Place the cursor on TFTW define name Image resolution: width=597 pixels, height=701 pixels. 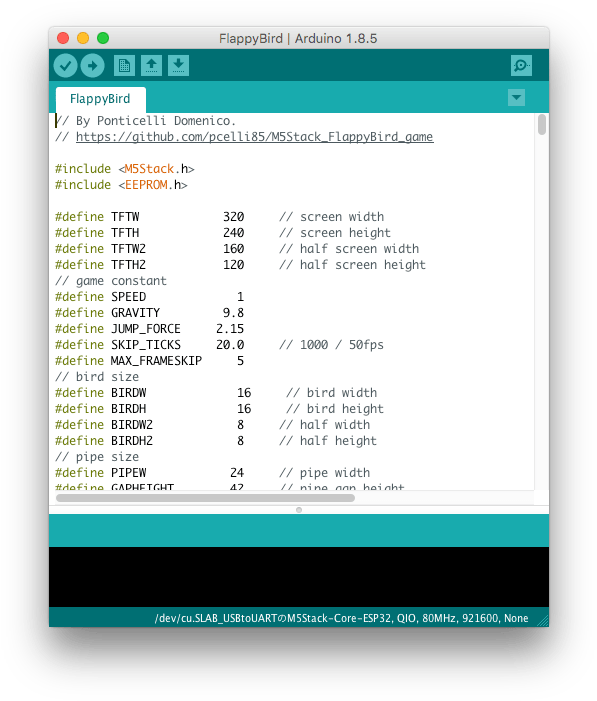(x=125, y=217)
